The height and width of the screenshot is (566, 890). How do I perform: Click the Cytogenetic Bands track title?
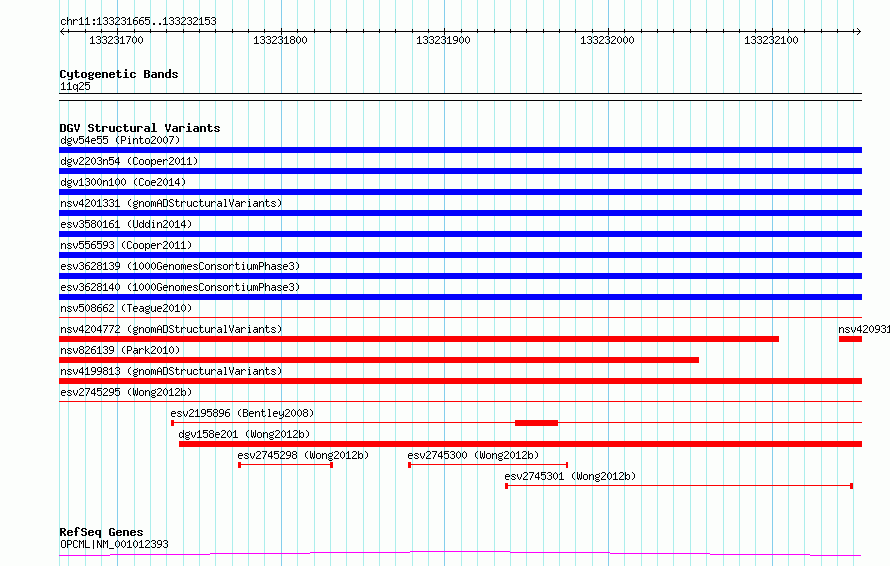tap(119, 74)
